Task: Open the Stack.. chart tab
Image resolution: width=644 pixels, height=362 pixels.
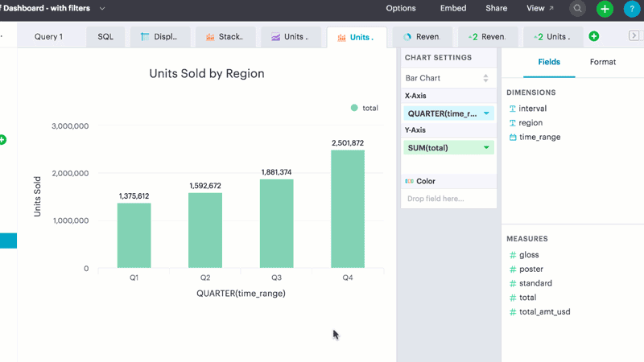Action: (225, 37)
